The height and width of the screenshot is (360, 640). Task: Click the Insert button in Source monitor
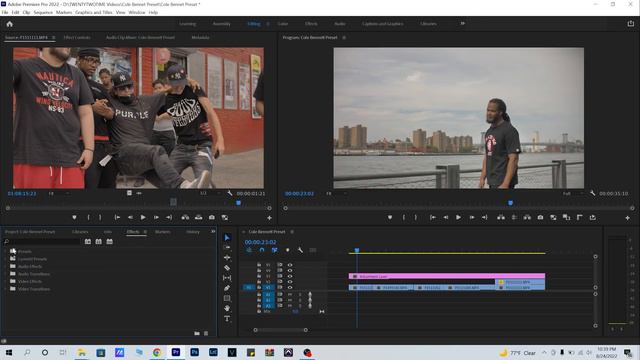pos(185,218)
